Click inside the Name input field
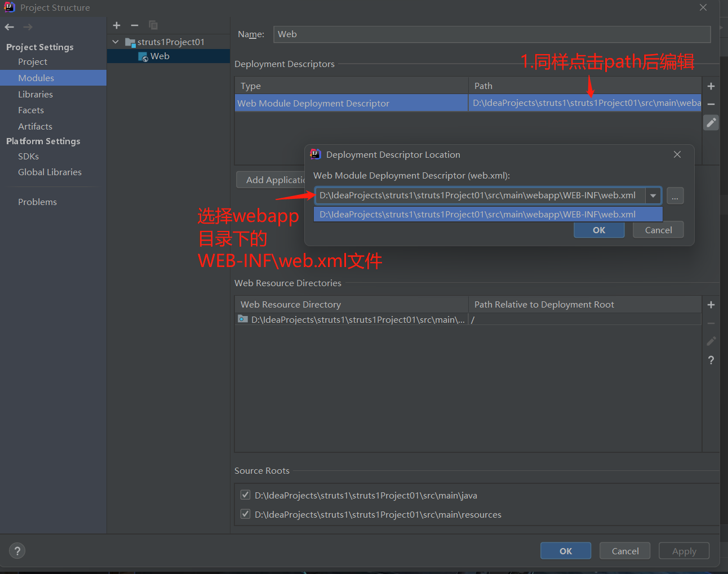Viewport: 728px width, 574px height. [x=490, y=34]
